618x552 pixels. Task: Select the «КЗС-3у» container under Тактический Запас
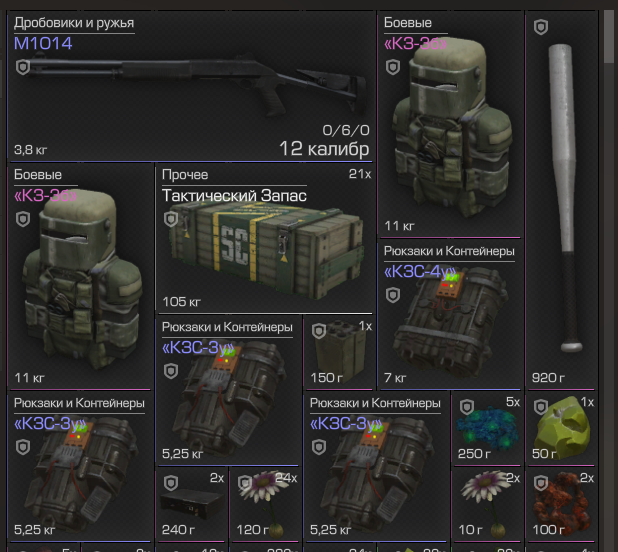coord(228,390)
